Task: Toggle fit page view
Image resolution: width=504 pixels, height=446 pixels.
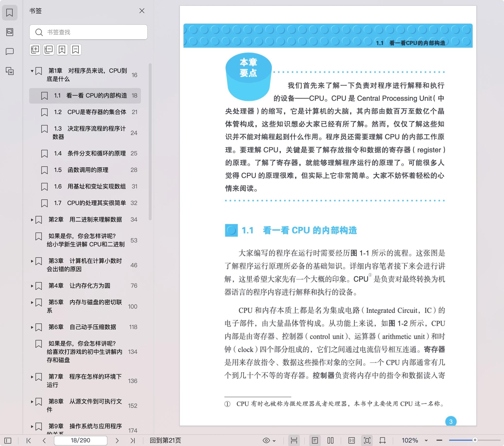Action: coord(367,441)
